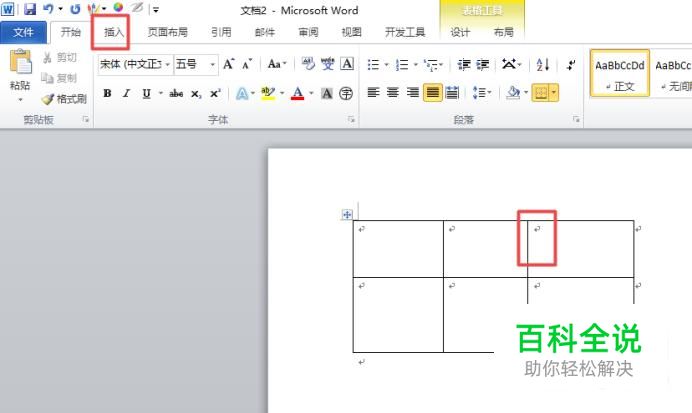
Task: Open the File (文件) tab
Action: [x=23, y=32]
